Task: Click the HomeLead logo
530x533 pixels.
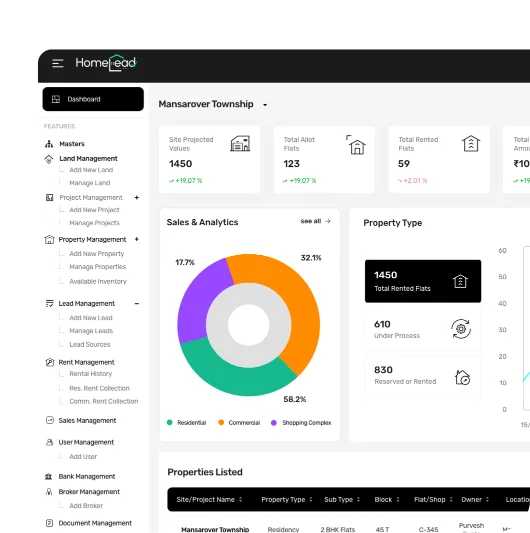Action: [x=106, y=63]
